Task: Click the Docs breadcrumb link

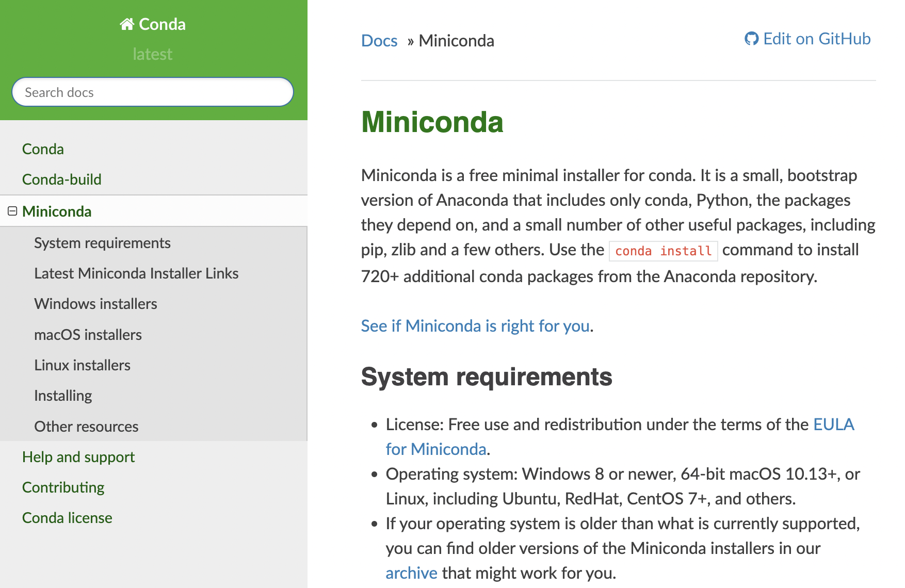Action: point(379,41)
